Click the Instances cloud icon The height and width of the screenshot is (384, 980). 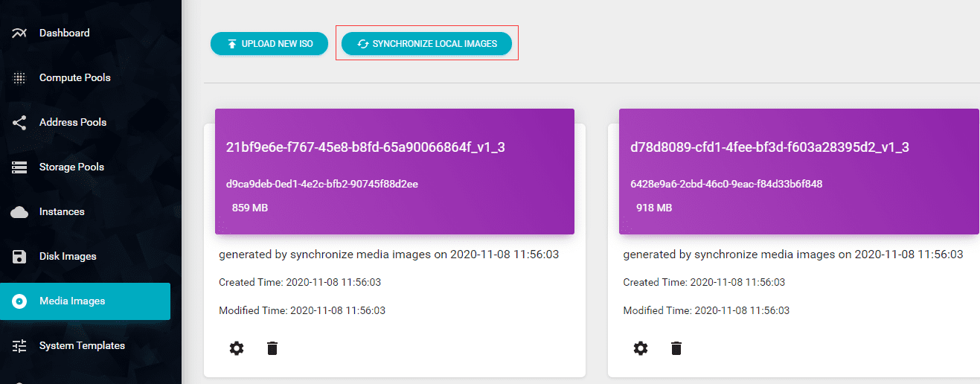(20, 212)
